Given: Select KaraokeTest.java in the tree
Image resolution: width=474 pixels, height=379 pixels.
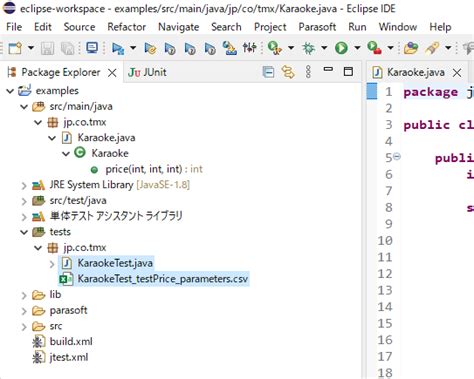Looking at the screenshot, I should (x=107, y=263).
